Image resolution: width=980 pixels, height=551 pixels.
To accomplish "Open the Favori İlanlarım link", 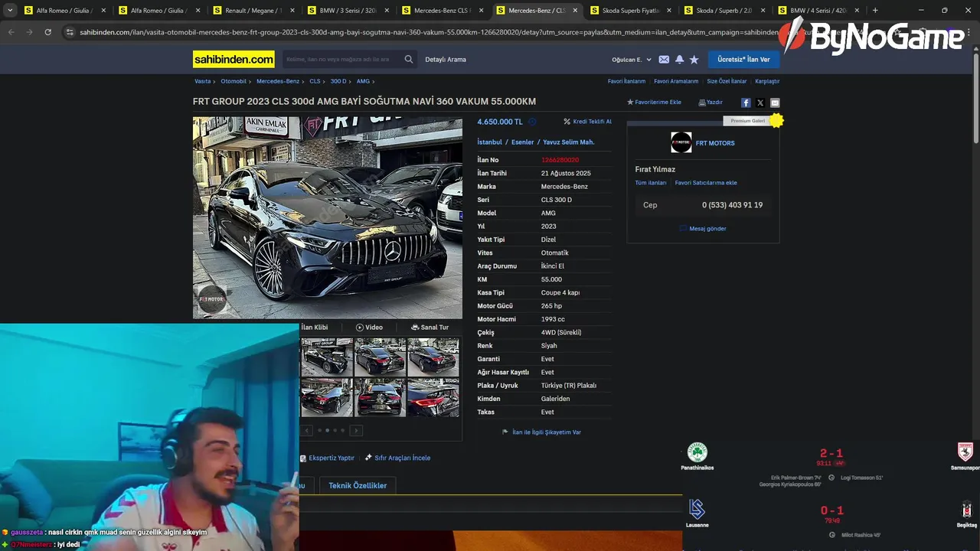I will coord(626,81).
